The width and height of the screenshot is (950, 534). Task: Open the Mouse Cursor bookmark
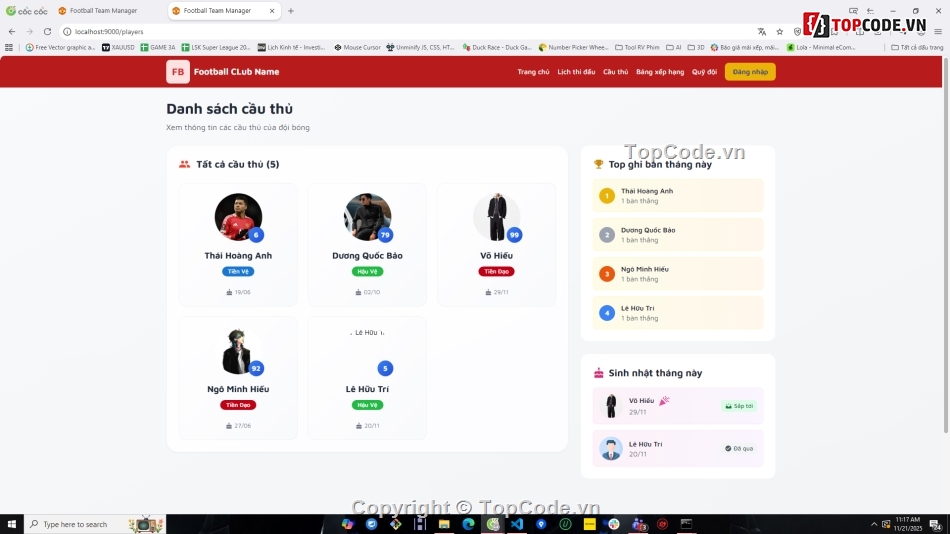[357, 47]
